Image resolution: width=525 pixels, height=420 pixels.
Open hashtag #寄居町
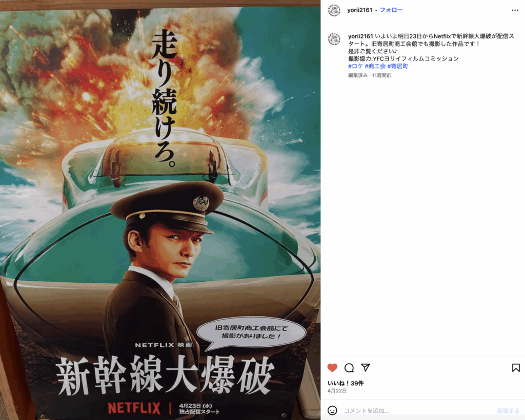click(397, 66)
